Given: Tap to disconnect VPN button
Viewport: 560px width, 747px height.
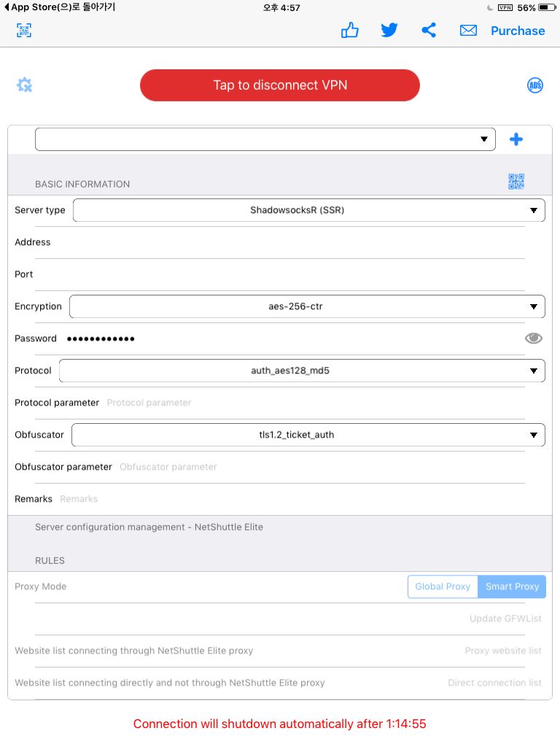Looking at the screenshot, I should click(280, 85).
